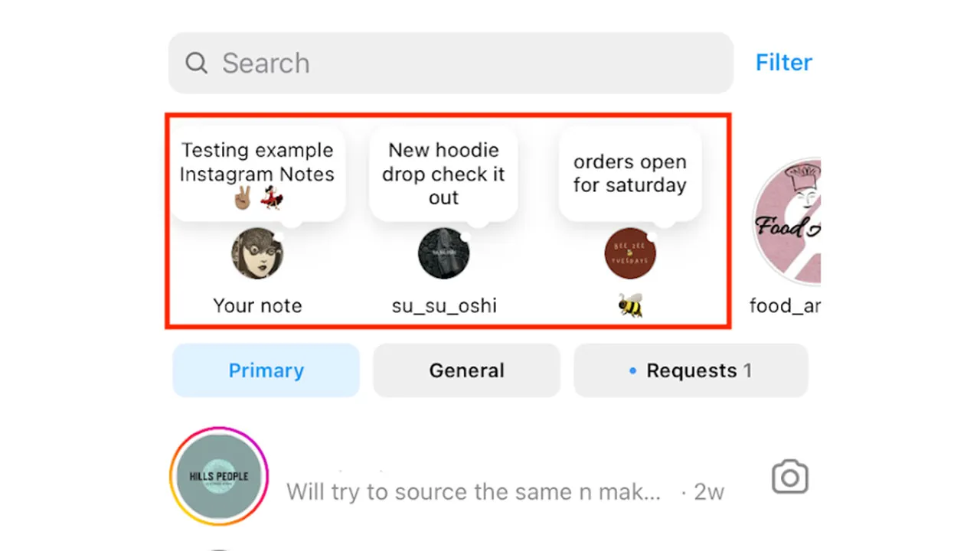Switch to the Primary tab

(x=266, y=370)
